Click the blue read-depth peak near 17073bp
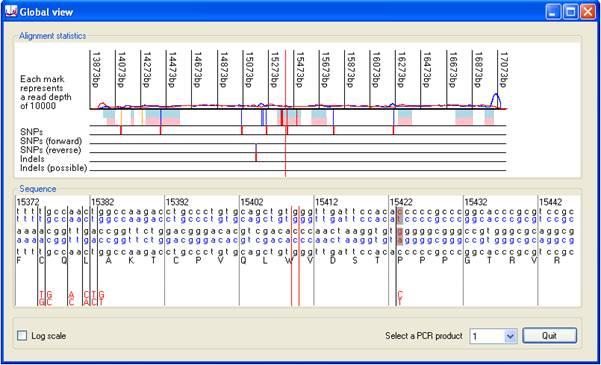 tap(496, 100)
